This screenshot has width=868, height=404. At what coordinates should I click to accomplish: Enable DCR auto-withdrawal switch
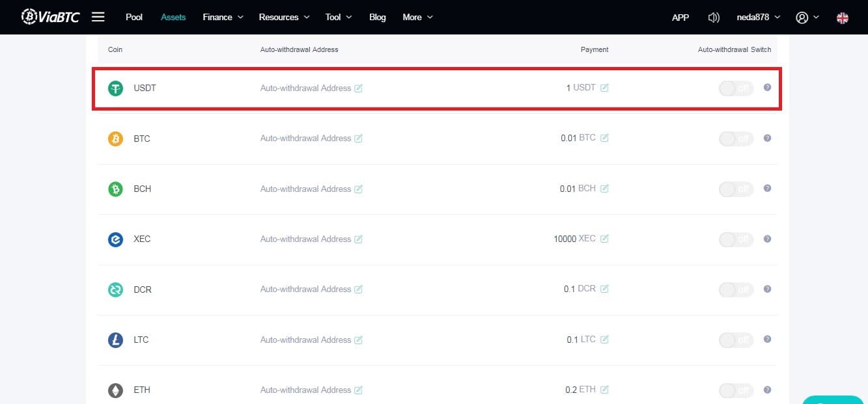pyautogui.click(x=736, y=290)
